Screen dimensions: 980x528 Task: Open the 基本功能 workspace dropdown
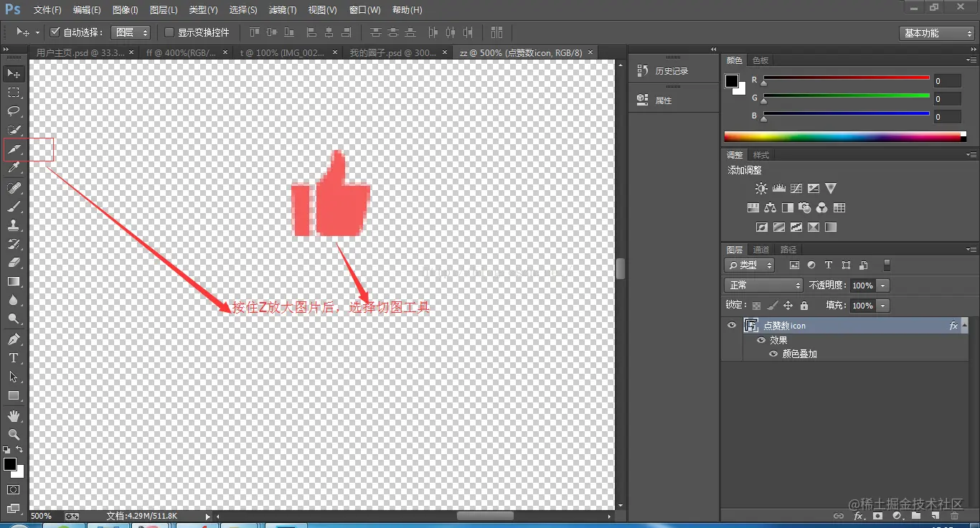click(937, 33)
